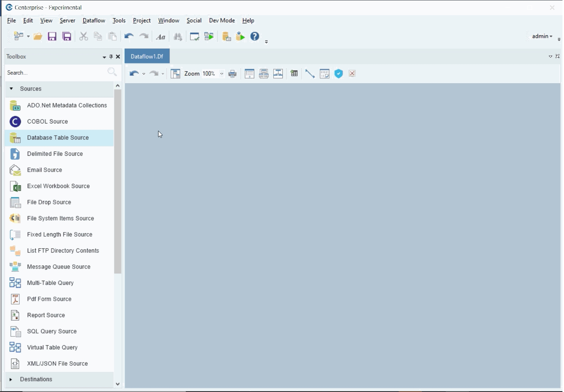564x392 pixels.
Task: Open the Dataflow menu
Action: [94, 21]
